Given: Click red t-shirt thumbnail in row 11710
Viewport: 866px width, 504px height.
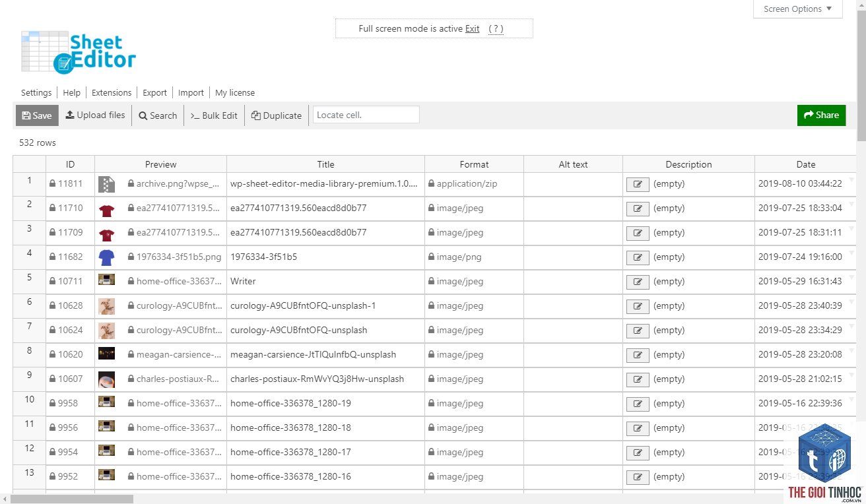Looking at the screenshot, I should pyautogui.click(x=106, y=211).
